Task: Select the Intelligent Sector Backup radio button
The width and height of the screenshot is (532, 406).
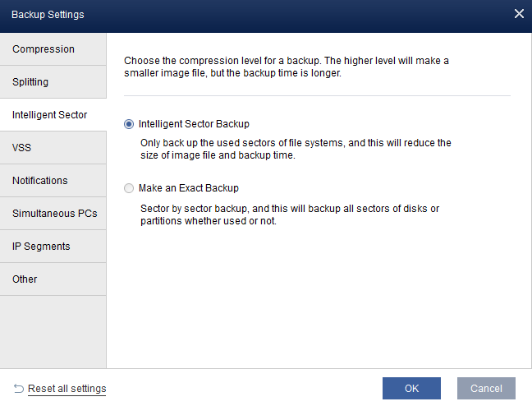Action: coord(128,124)
